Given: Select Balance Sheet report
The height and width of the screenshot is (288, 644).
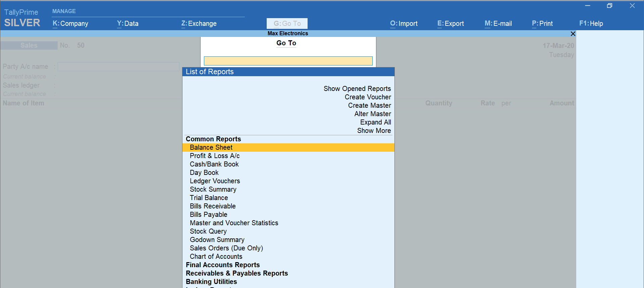Looking at the screenshot, I should 211,147.
